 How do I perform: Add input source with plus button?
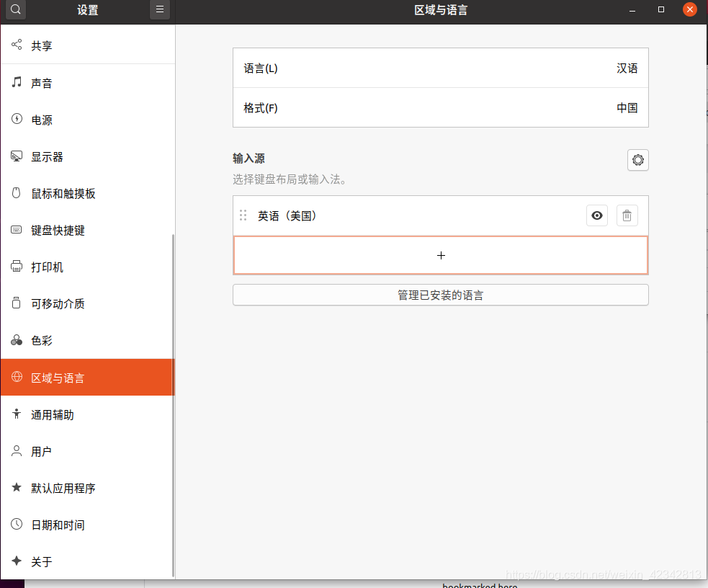[441, 255]
